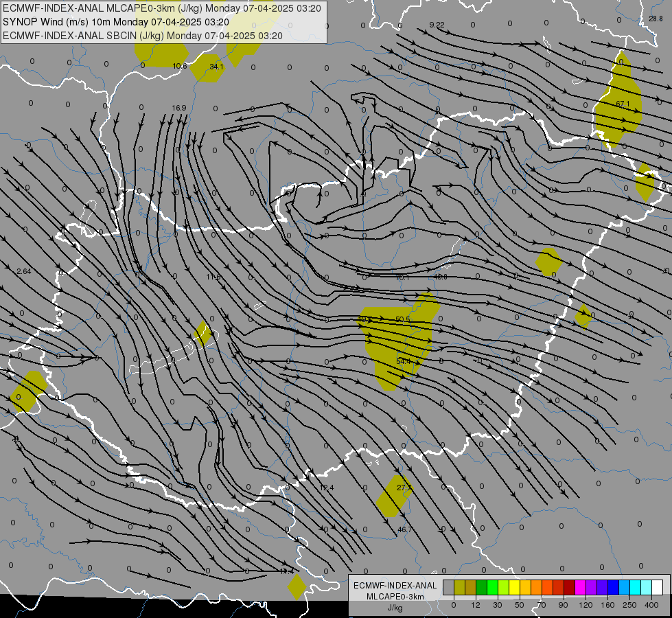The image size is (672, 618).
Task: Click the 2.64 value on the map
Action: pos(24,271)
